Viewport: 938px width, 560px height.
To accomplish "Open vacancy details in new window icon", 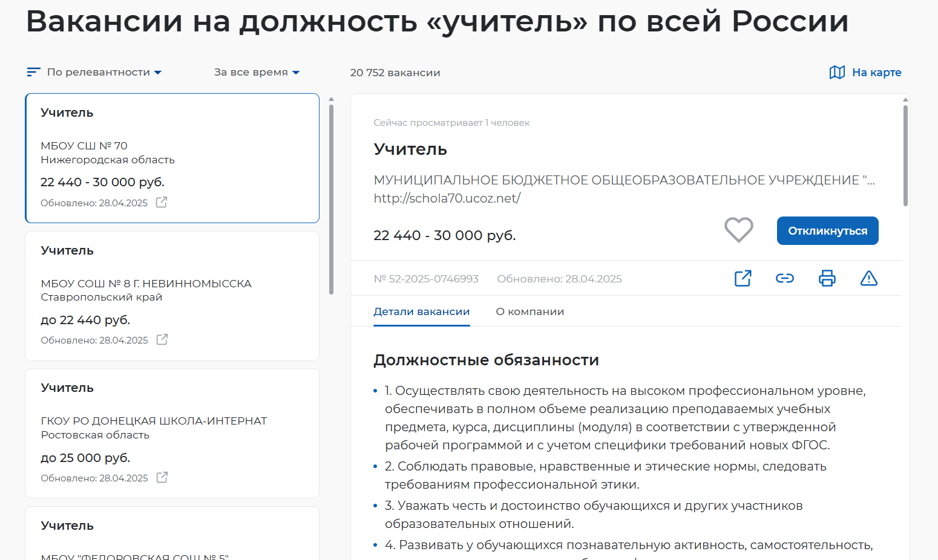I will (743, 278).
